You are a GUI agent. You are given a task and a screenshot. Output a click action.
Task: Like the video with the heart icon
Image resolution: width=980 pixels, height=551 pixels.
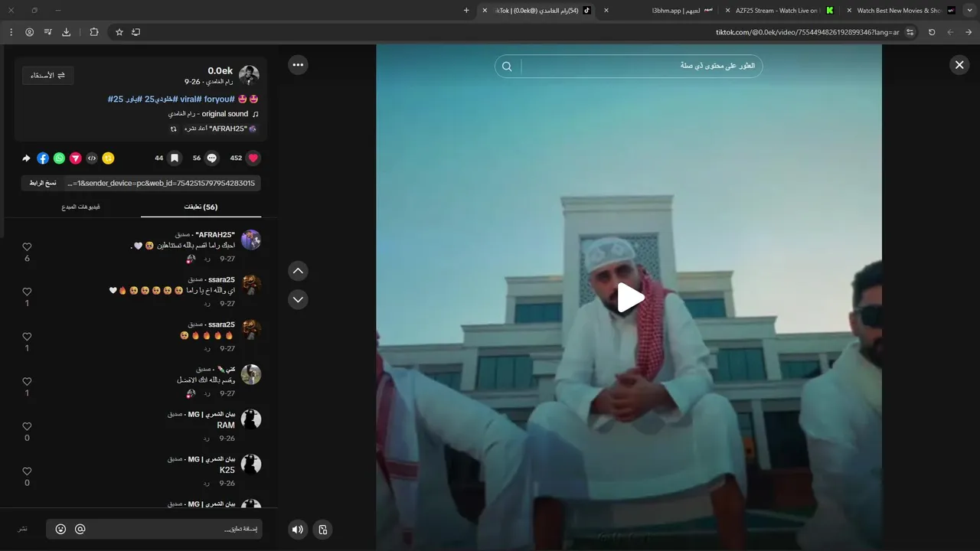tap(253, 158)
